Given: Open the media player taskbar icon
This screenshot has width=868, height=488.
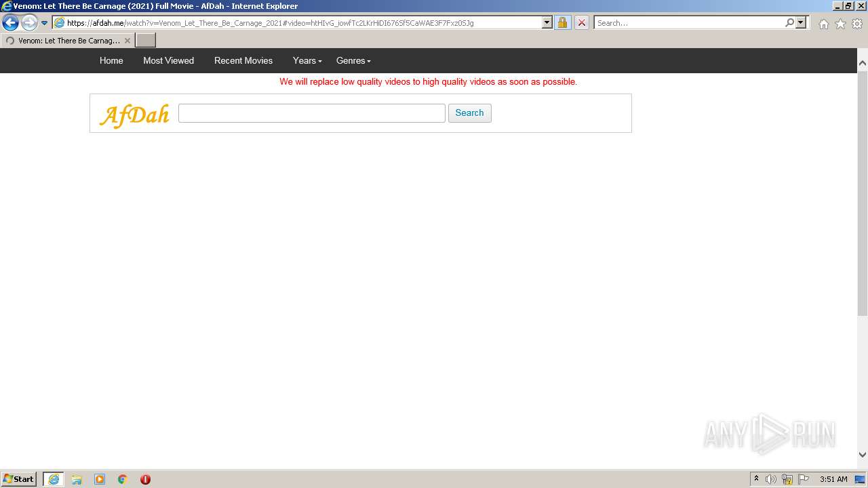Looking at the screenshot, I should pos(100,479).
